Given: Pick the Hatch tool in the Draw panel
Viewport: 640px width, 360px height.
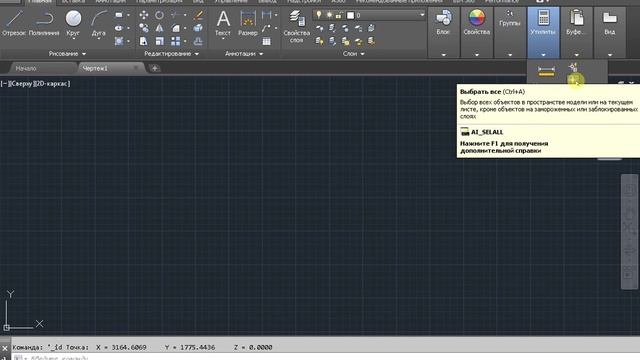Looking at the screenshot, I should (118, 41).
